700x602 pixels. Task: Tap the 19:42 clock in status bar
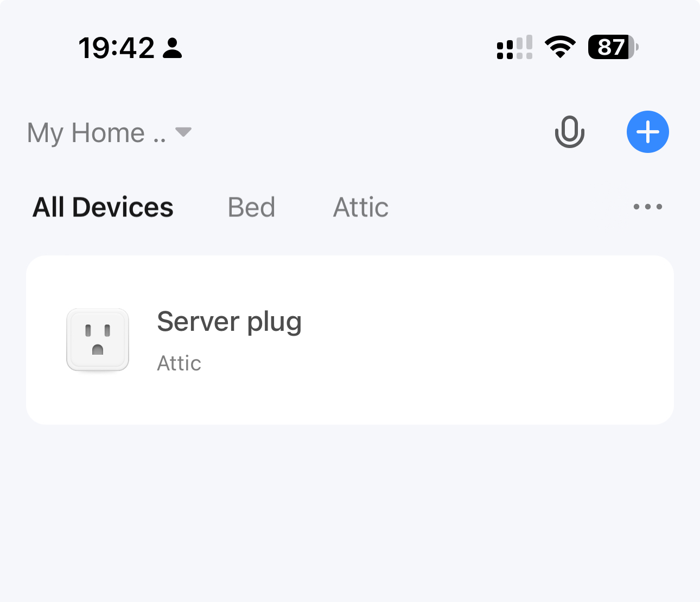tap(117, 48)
